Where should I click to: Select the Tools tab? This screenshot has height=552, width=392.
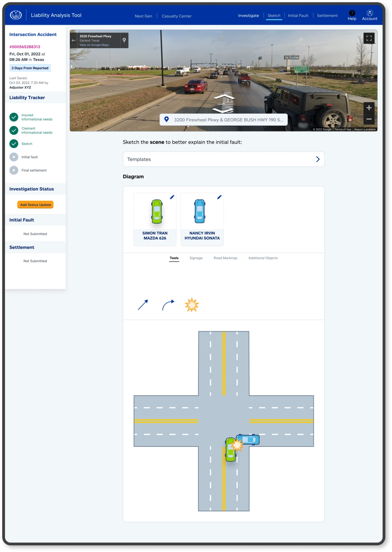pos(174,258)
